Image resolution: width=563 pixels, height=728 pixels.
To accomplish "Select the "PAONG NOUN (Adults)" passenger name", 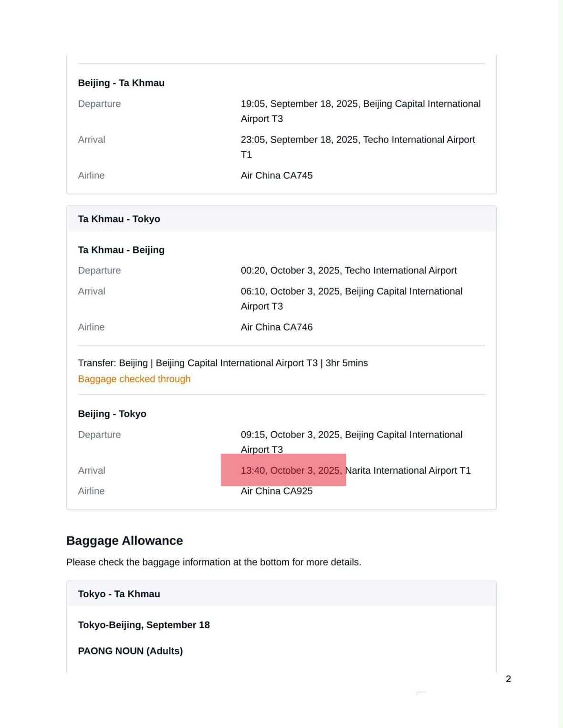I will click(130, 651).
